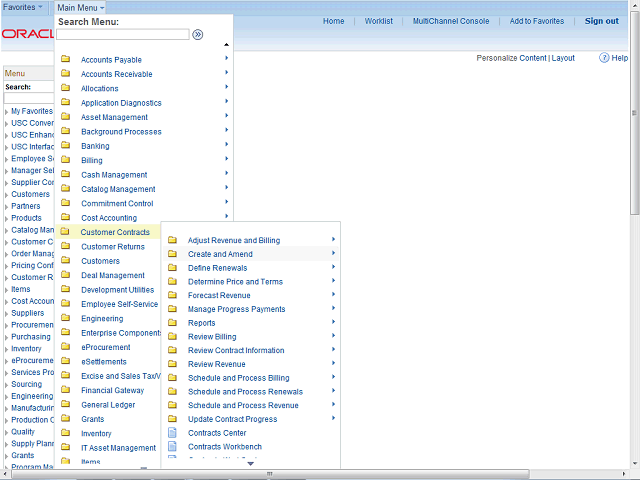Open the Worklist link

(378, 21)
